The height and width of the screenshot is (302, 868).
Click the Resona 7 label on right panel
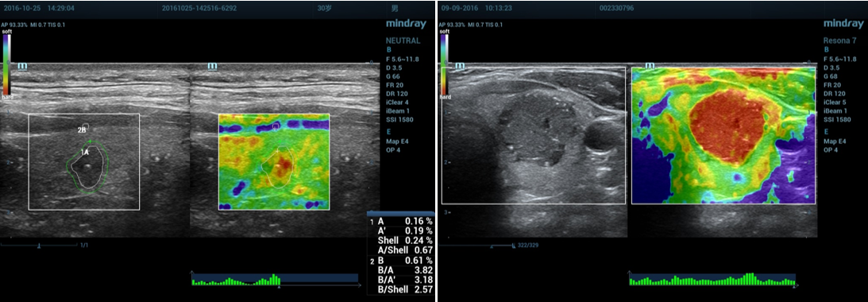pos(840,41)
